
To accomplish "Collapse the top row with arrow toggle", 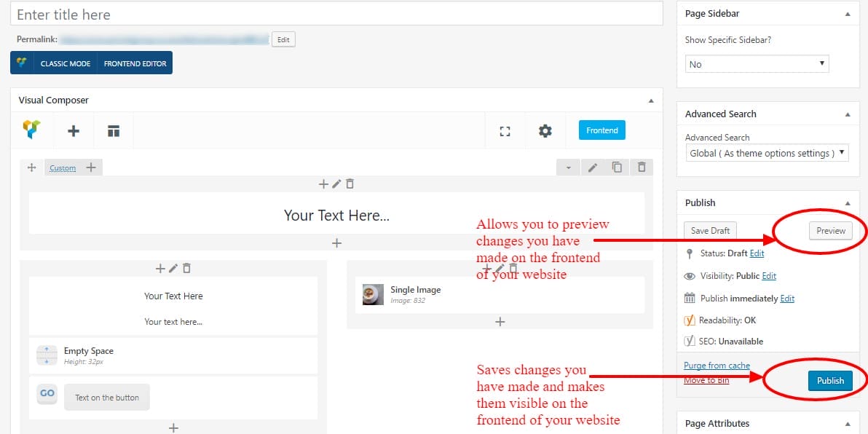I will pos(568,167).
